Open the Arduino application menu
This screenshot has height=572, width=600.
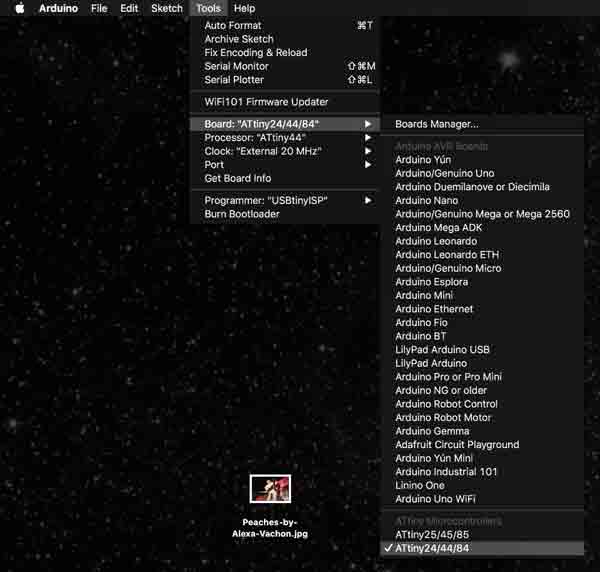[x=59, y=8]
